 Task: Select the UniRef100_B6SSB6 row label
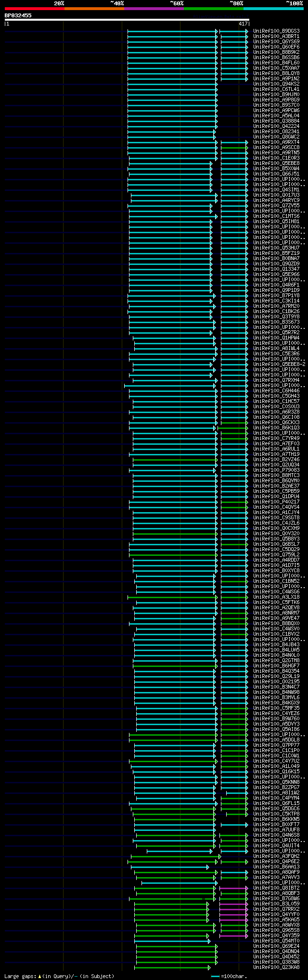coord(276,57)
